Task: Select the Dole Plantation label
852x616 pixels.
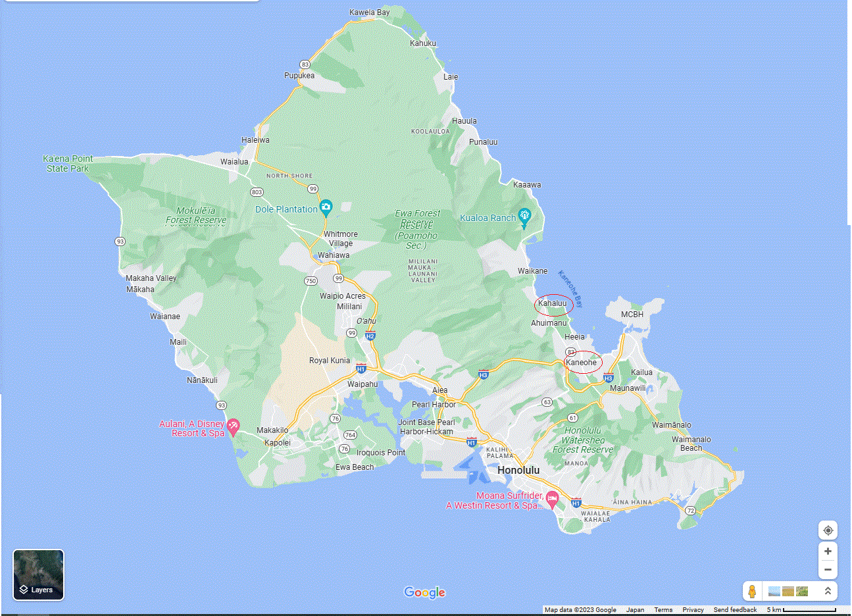Action: [286, 209]
